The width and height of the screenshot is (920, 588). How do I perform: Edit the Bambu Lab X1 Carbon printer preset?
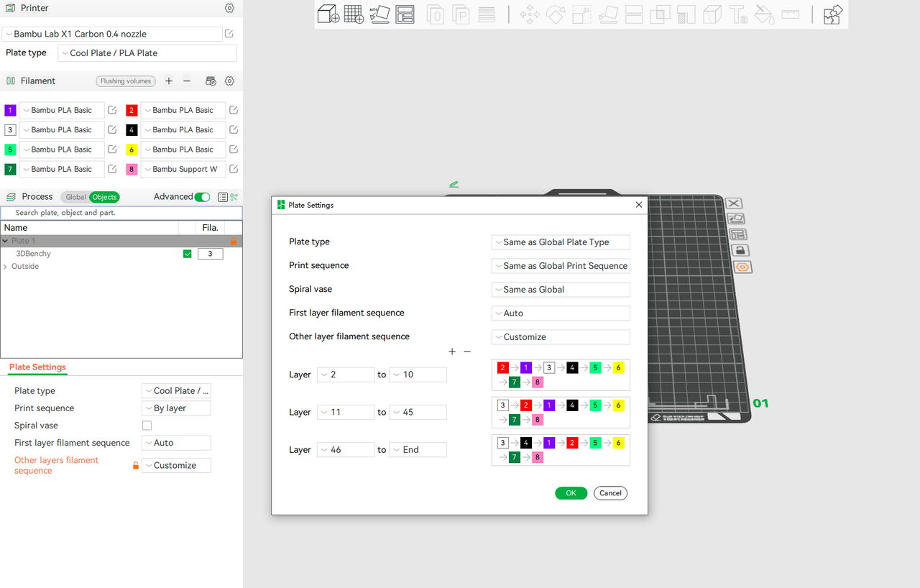229,34
